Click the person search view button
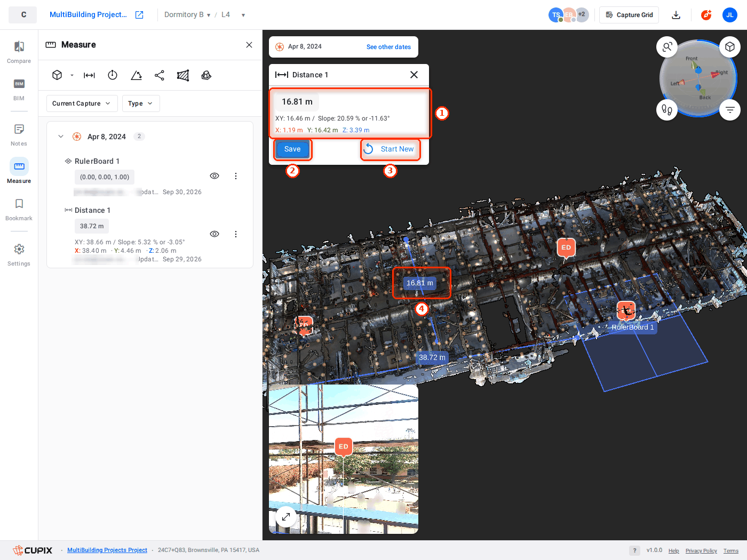The height and width of the screenshot is (560, 747). click(x=667, y=47)
